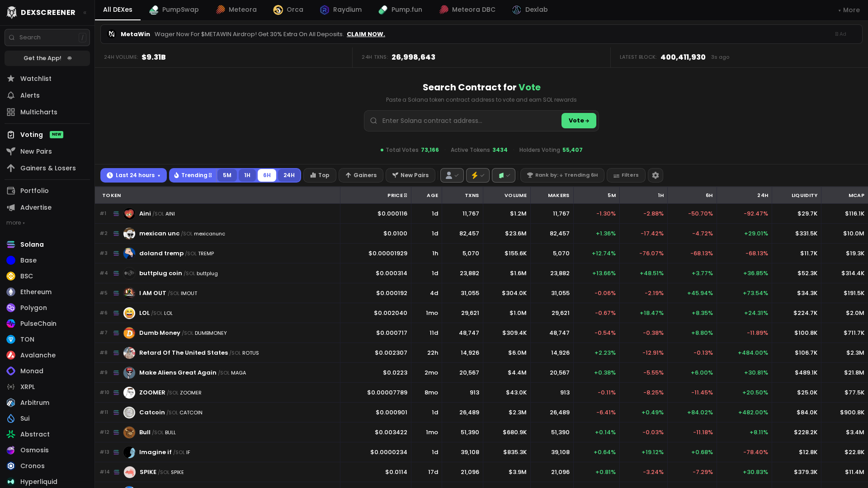Select the 1H trending interval
Image resolution: width=868 pixels, height=488 pixels.
pyautogui.click(x=247, y=175)
